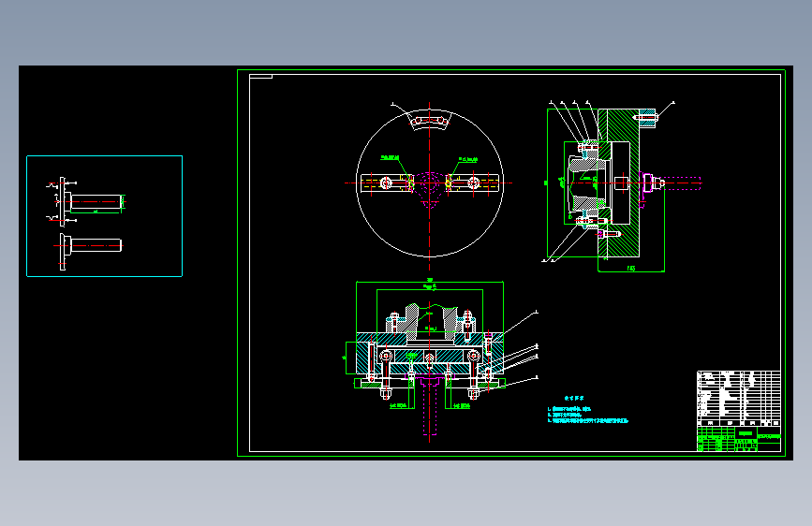Click the horizontal slotted bar in the circular view
This screenshot has height=526, width=812.
tap(429, 183)
